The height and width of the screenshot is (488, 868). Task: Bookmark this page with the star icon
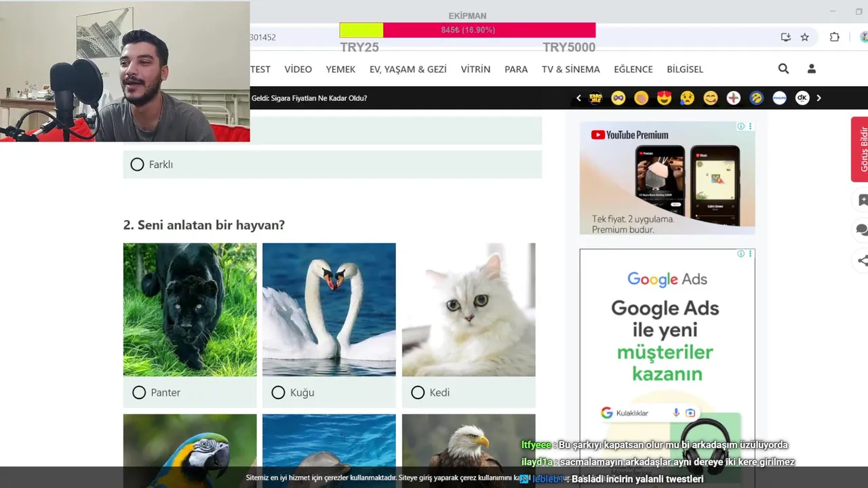[805, 37]
